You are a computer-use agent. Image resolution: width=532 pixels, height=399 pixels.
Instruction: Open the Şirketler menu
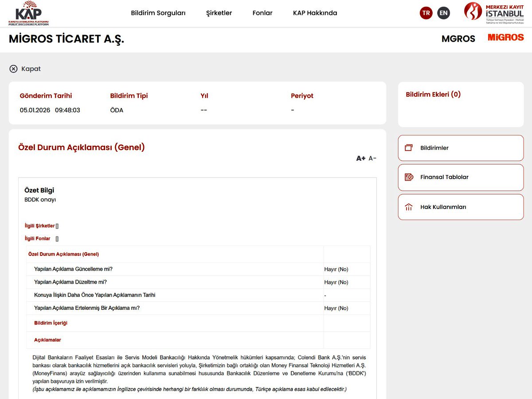(219, 13)
